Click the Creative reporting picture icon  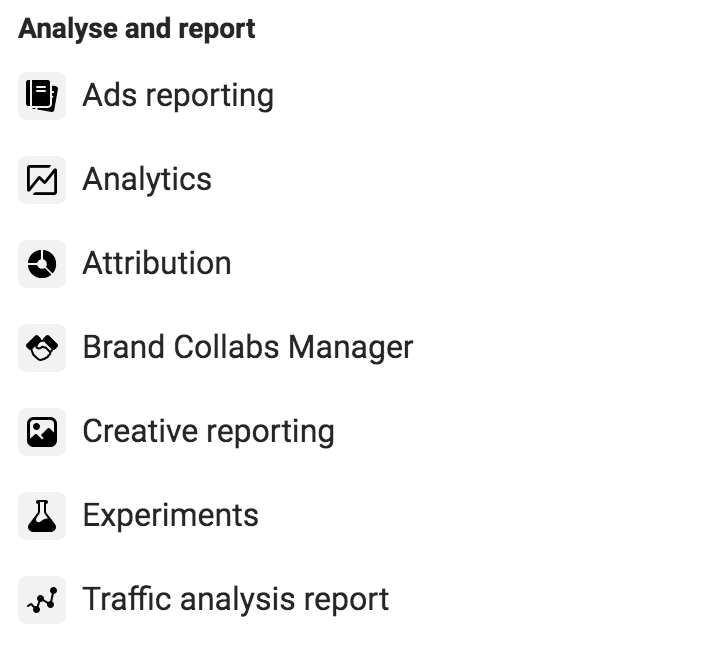point(42,432)
